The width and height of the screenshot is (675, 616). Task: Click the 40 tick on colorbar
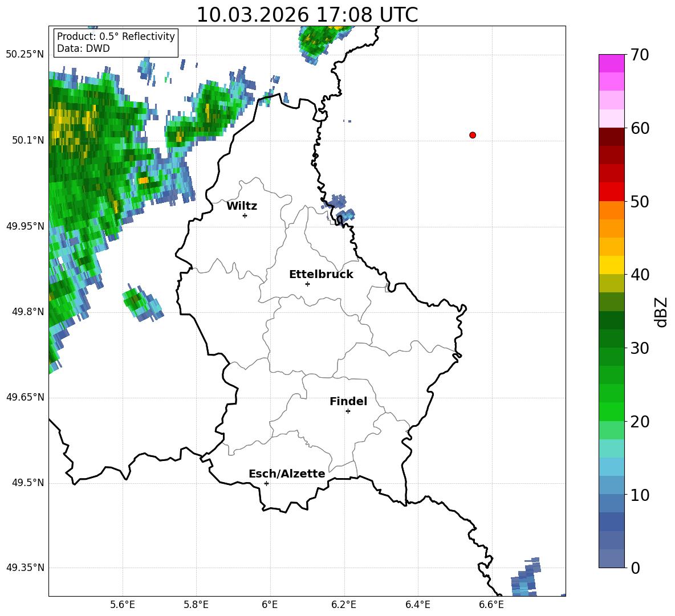pyautogui.click(x=639, y=275)
